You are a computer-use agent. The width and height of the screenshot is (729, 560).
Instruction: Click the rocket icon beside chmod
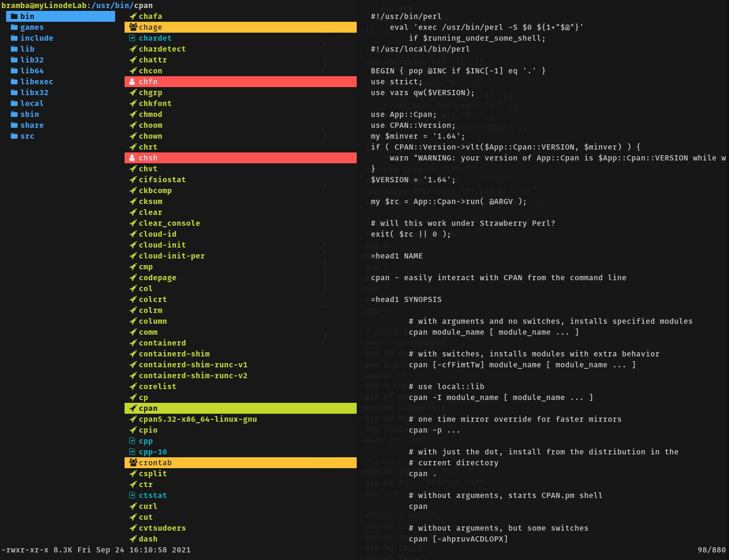(x=133, y=115)
